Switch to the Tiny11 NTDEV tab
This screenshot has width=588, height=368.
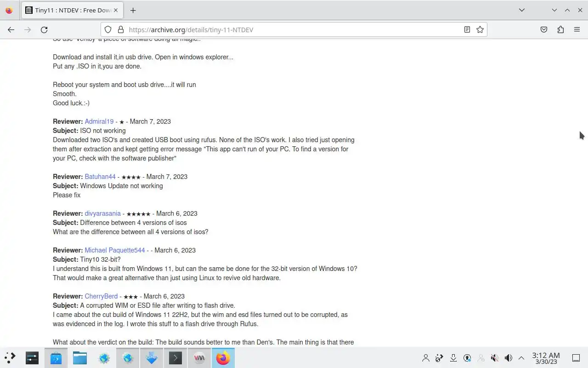click(x=72, y=10)
